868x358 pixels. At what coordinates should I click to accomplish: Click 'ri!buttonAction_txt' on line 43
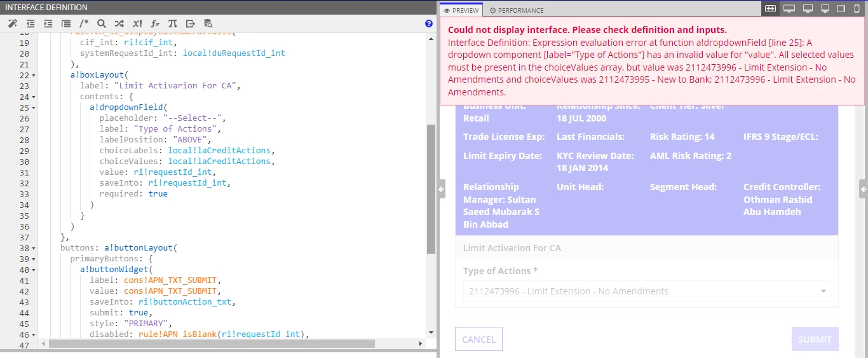pos(186,302)
